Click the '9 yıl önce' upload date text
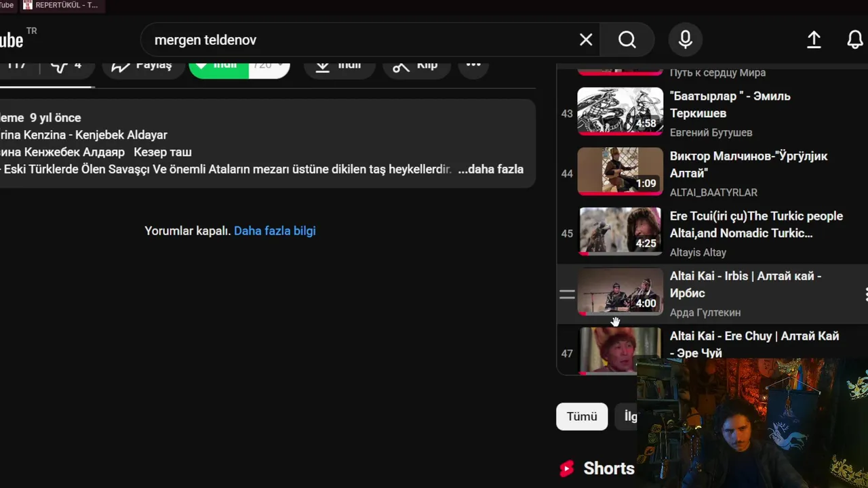This screenshot has height=488, width=868. point(55,118)
